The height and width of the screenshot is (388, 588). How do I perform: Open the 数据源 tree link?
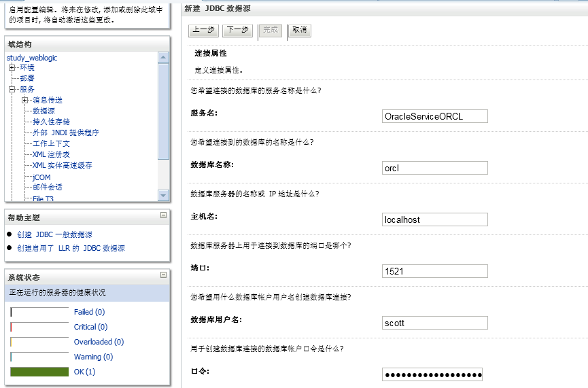[x=44, y=111]
